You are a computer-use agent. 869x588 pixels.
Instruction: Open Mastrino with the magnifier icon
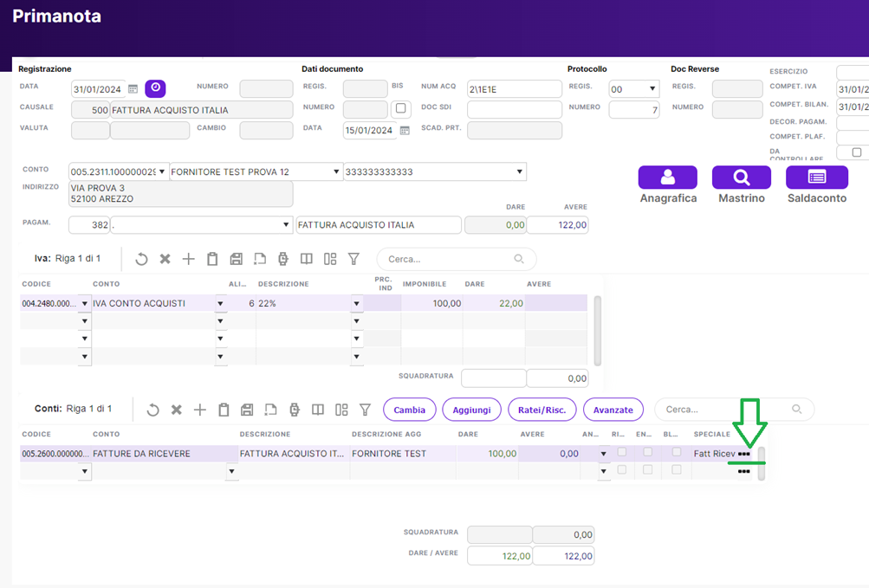pos(741,178)
